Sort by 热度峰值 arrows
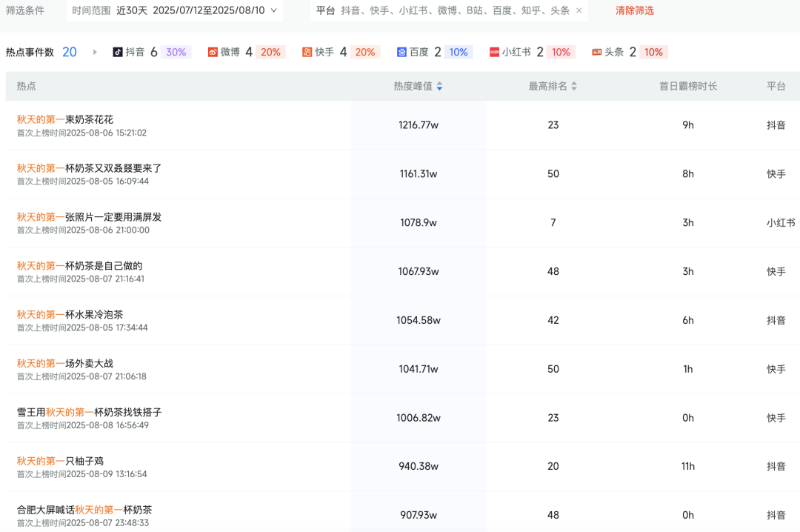The width and height of the screenshot is (800, 532). pos(439,86)
